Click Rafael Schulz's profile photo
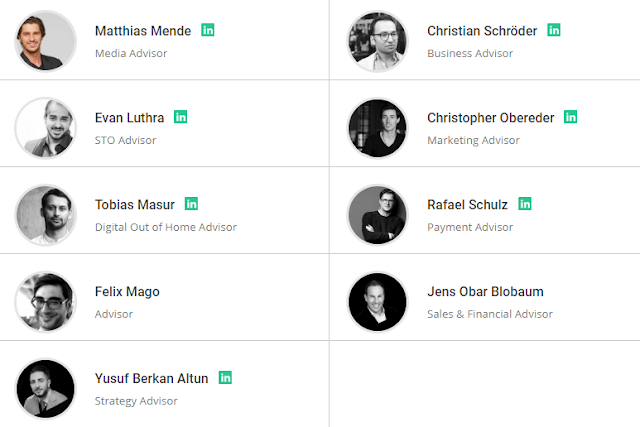Viewport: 640px width, 427px height. coord(378,215)
